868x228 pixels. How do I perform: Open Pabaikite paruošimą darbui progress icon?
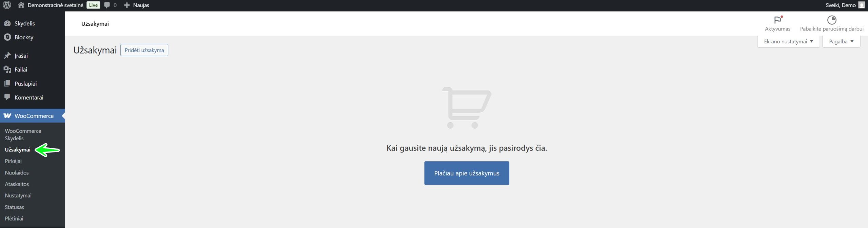(x=831, y=20)
